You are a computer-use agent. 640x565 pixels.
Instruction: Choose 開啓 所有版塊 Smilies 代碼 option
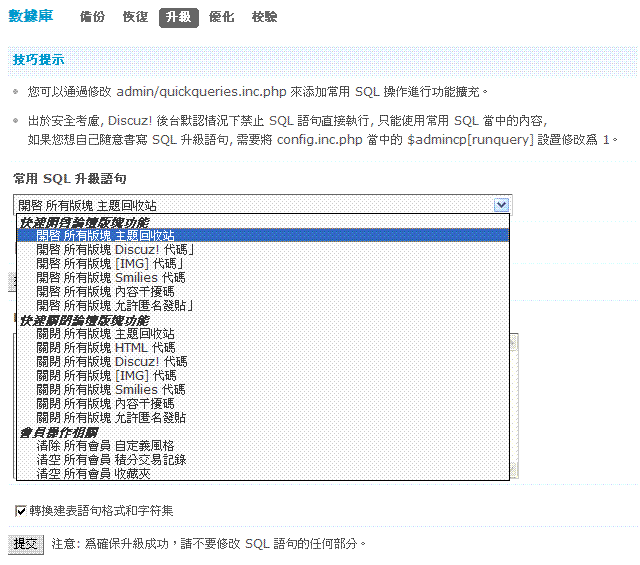(x=263, y=278)
